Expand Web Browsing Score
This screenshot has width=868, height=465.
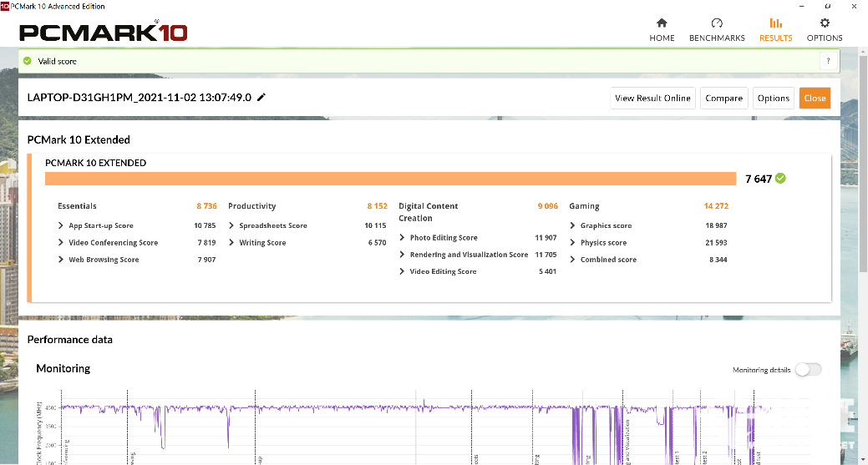point(61,260)
